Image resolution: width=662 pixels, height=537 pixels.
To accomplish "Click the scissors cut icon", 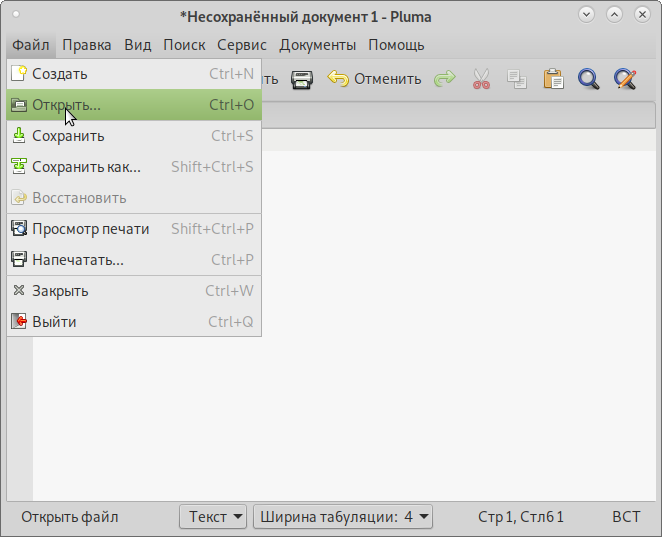I will (x=481, y=79).
